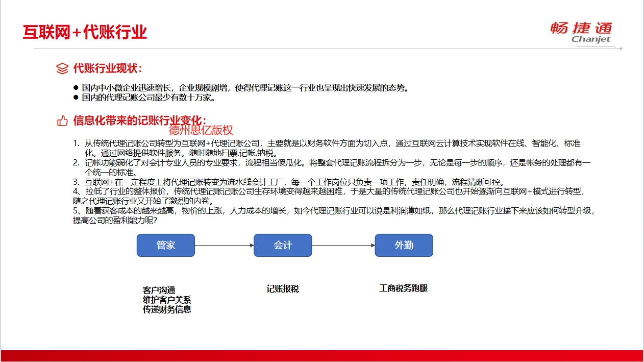Click the arrow connecting 会计 to 外勤

(343, 246)
